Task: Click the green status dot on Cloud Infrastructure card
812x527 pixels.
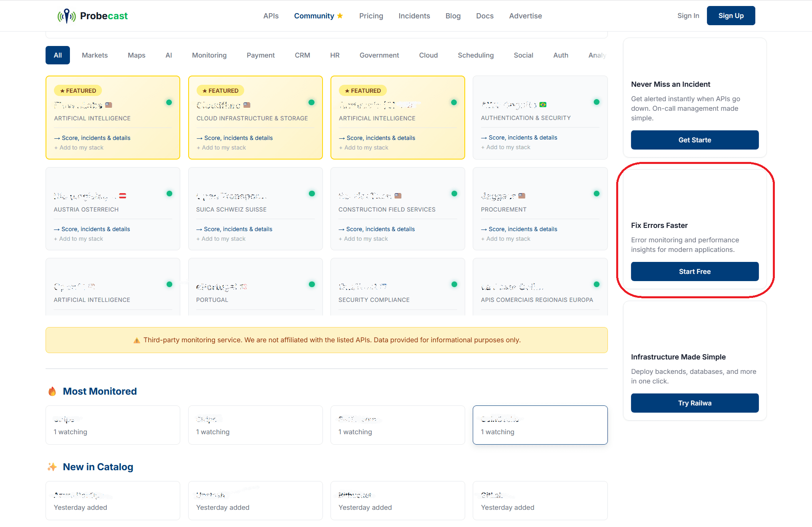Action: [x=311, y=102]
